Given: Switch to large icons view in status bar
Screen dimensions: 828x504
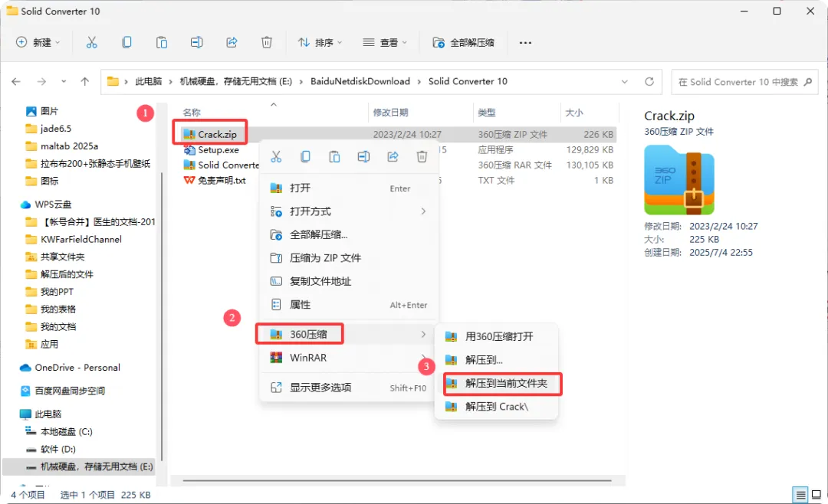Looking at the screenshot, I should tap(816, 495).
